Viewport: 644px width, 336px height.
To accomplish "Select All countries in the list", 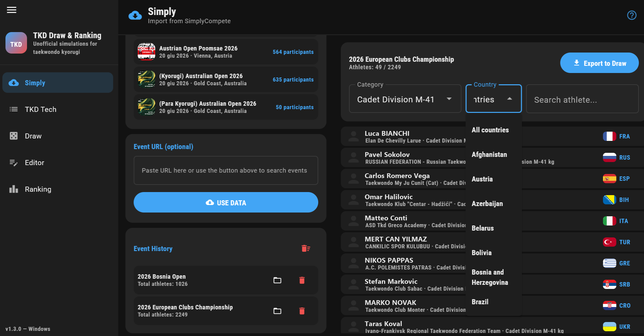I will coord(493,130).
